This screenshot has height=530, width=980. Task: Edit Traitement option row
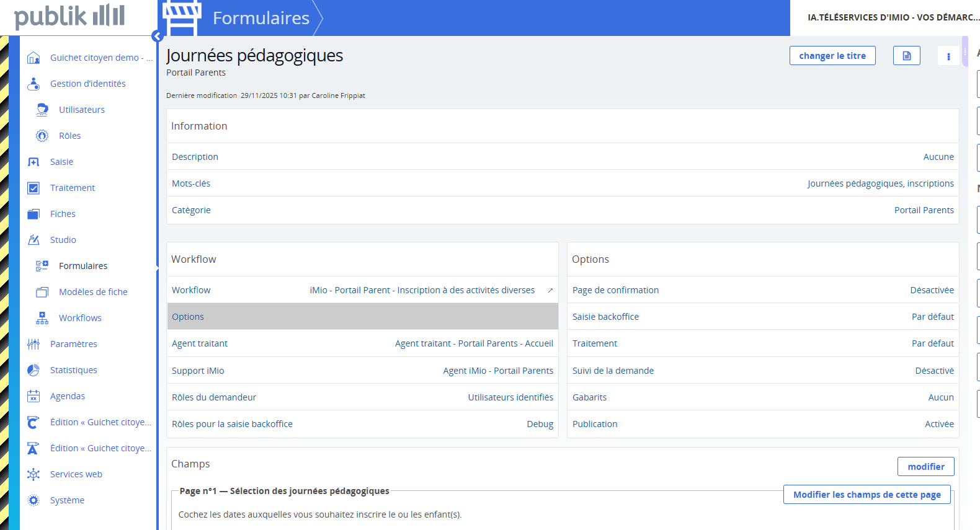click(x=763, y=343)
